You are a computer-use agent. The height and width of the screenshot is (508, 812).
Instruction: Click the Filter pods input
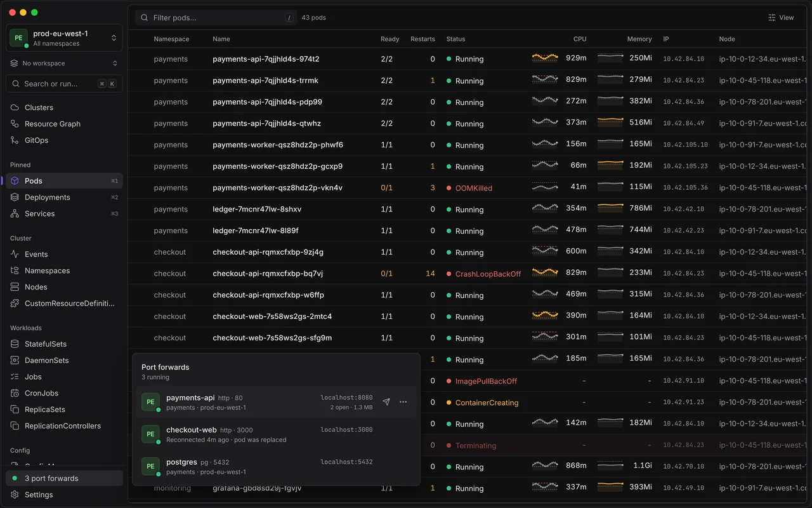[216, 18]
